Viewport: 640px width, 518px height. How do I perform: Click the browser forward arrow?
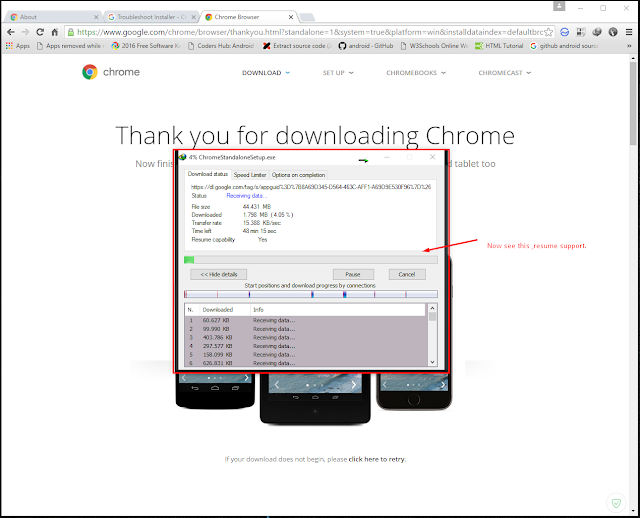25,32
